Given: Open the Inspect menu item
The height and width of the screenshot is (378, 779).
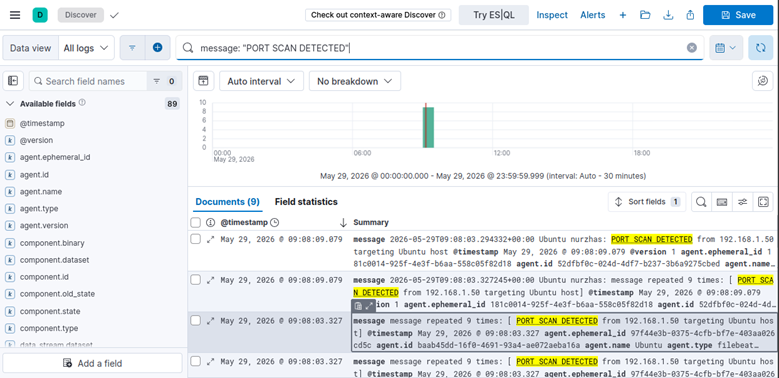Looking at the screenshot, I should 552,15.
